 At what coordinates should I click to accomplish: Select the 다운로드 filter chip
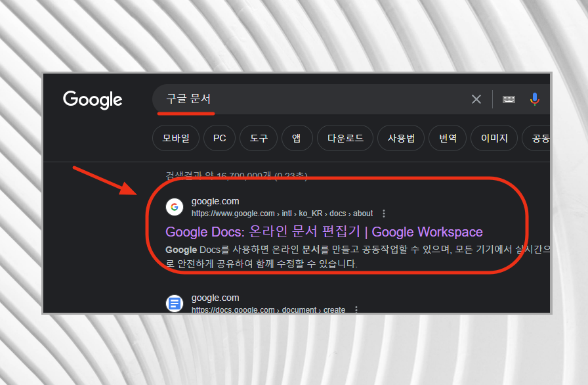click(x=345, y=138)
